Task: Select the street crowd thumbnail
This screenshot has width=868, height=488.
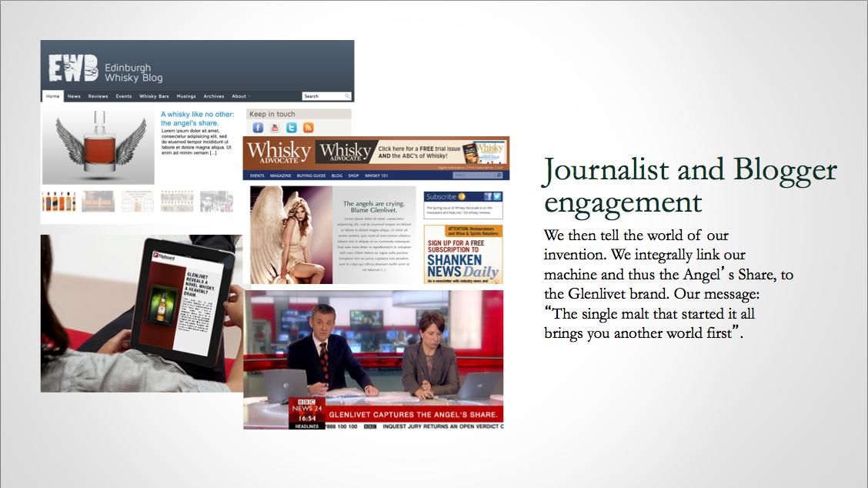Action: click(216, 202)
